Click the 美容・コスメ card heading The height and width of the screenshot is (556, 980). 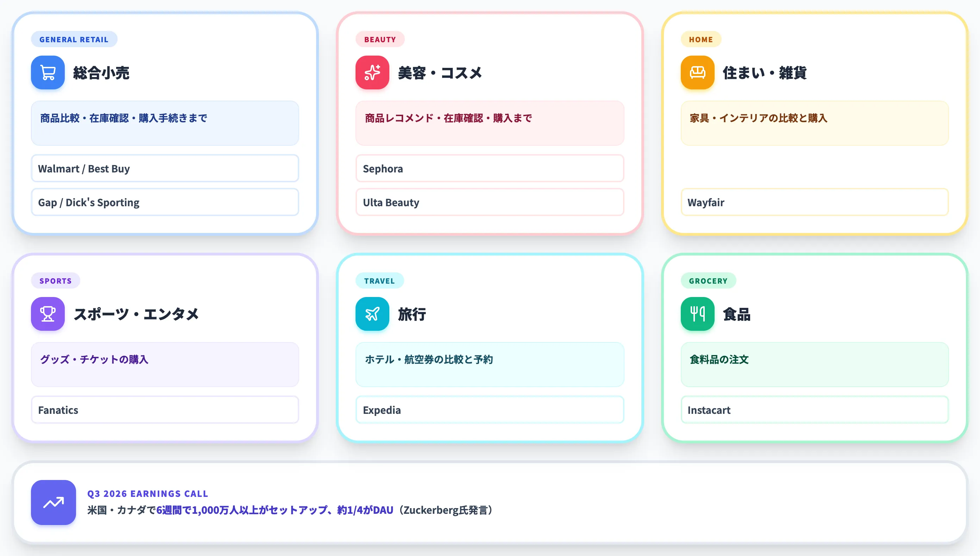440,72
